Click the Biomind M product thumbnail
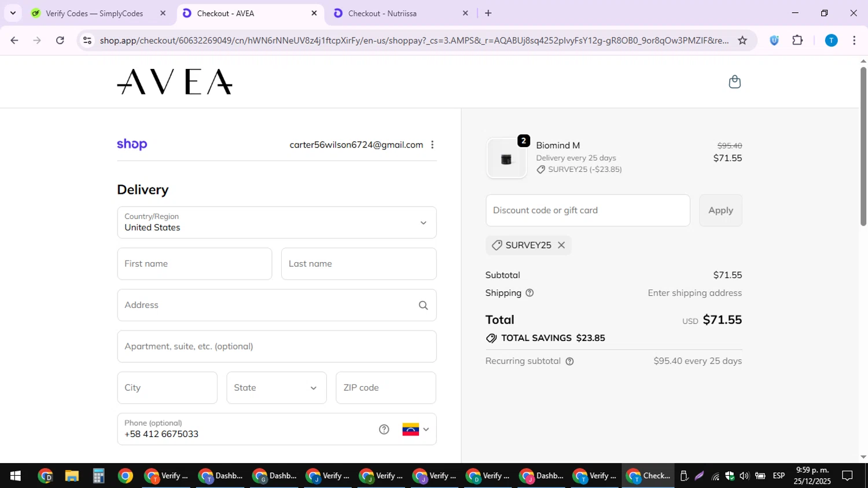868x488 pixels. [x=506, y=158]
